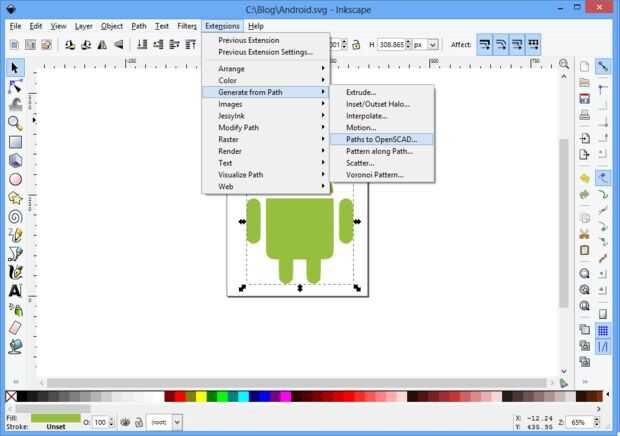Click the cut scissors icon

pyautogui.click(x=584, y=234)
